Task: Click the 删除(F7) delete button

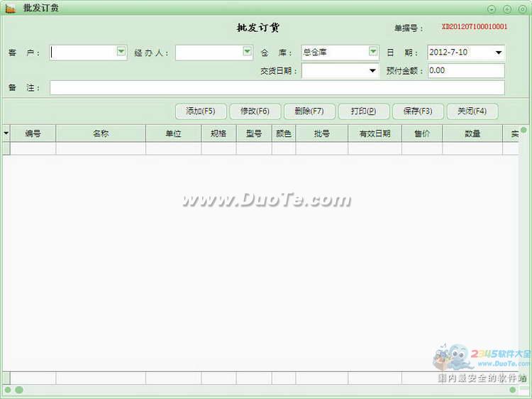Action: 309,111
